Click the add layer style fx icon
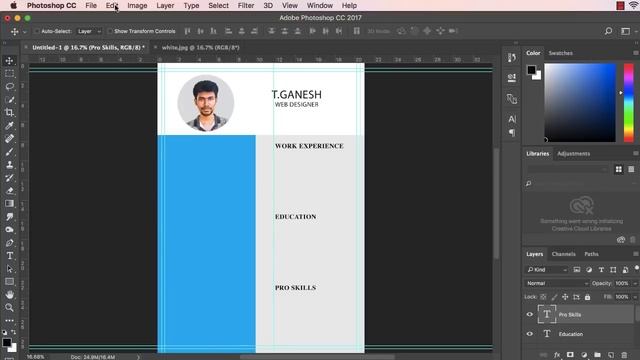 pyautogui.click(x=557, y=355)
